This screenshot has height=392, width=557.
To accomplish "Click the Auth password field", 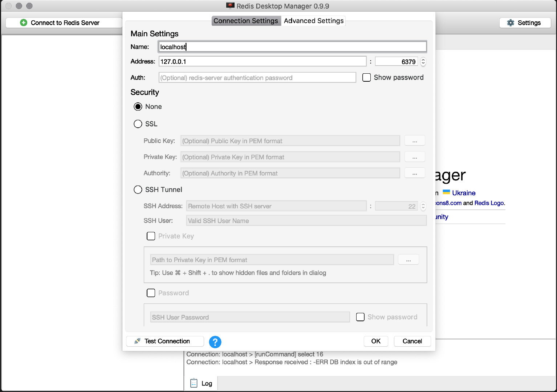I will click(x=257, y=78).
